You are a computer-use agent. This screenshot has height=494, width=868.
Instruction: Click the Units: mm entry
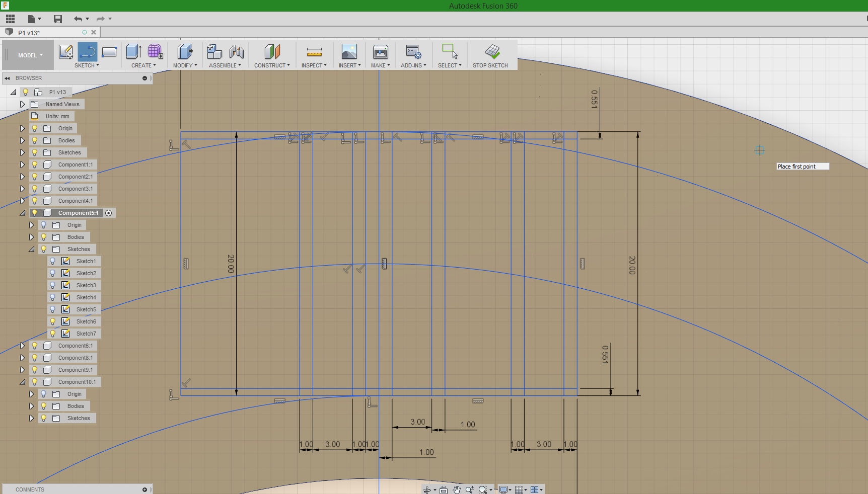[x=57, y=116]
